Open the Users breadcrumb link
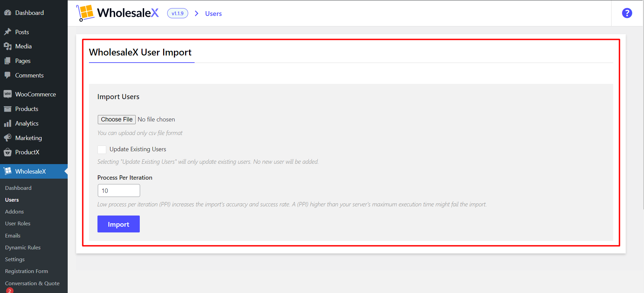The height and width of the screenshot is (293, 644). (214, 14)
